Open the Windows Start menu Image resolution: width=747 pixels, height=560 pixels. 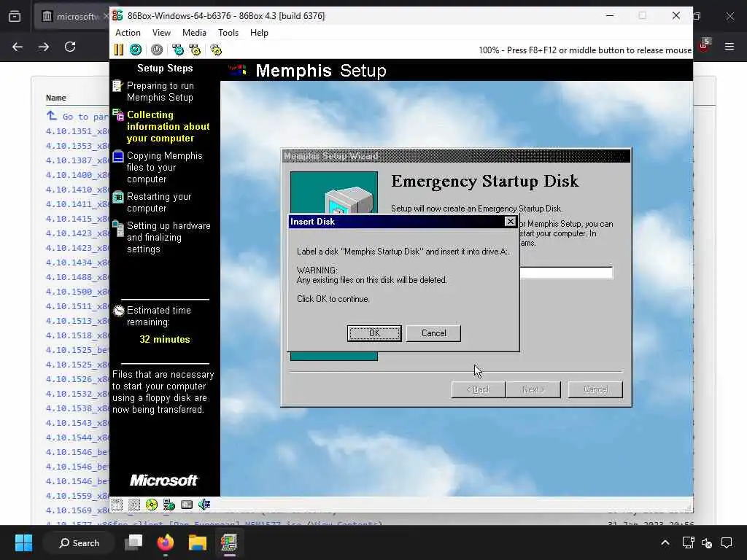click(x=23, y=542)
